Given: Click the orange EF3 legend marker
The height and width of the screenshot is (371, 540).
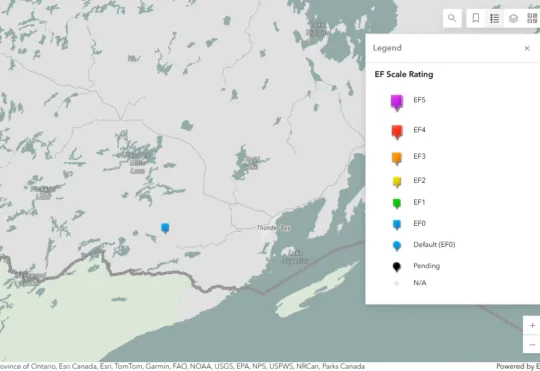Looking at the screenshot, I should (x=397, y=158).
